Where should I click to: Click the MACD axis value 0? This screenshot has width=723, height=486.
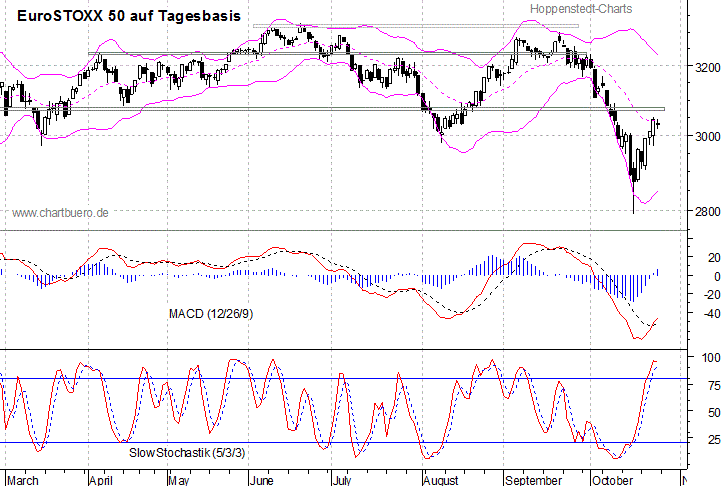point(717,276)
